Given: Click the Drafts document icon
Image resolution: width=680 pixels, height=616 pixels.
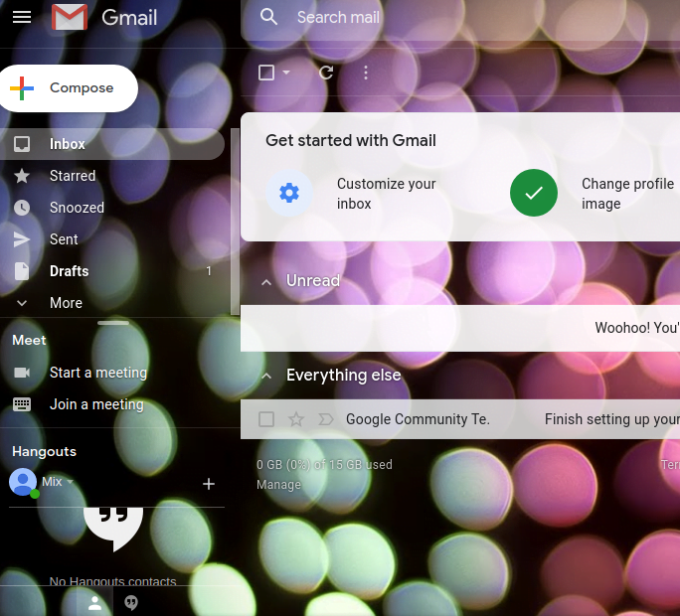Looking at the screenshot, I should click(22, 271).
